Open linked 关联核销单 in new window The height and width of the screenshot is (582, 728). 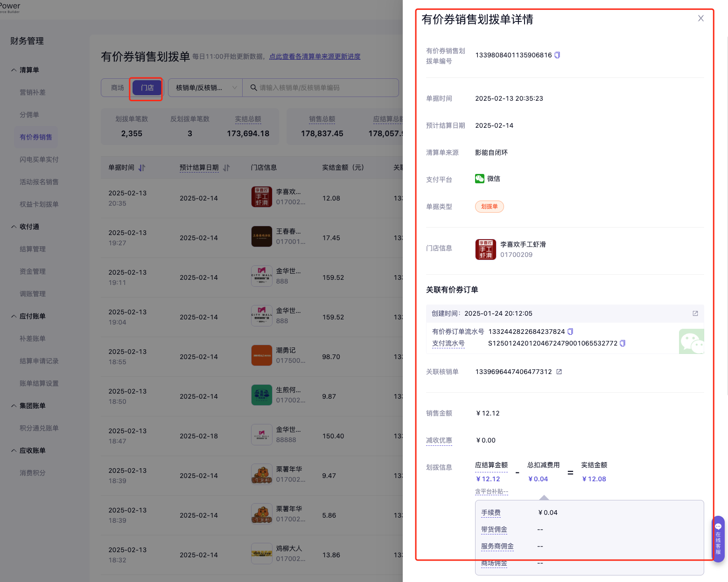tap(559, 372)
